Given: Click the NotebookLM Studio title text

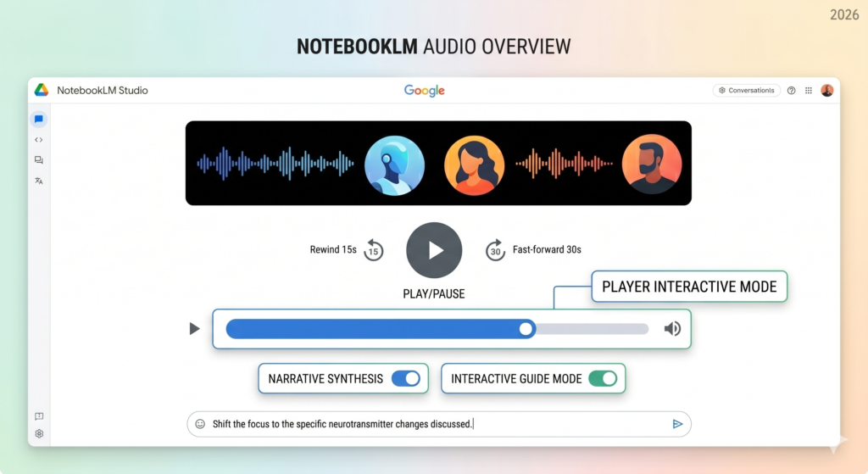Looking at the screenshot, I should click(103, 90).
